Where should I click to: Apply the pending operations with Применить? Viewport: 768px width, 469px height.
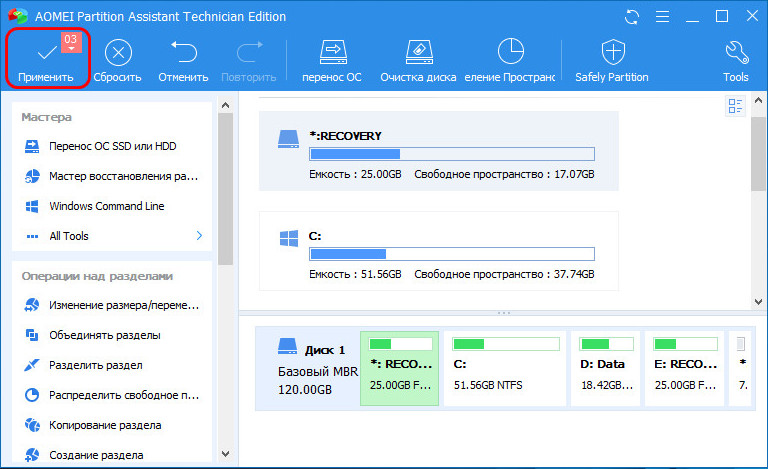(46, 60)
